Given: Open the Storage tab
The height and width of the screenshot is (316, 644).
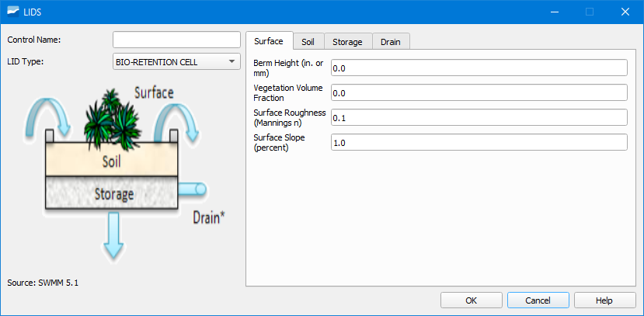Looking at the screenshot, I should (347, 41).
